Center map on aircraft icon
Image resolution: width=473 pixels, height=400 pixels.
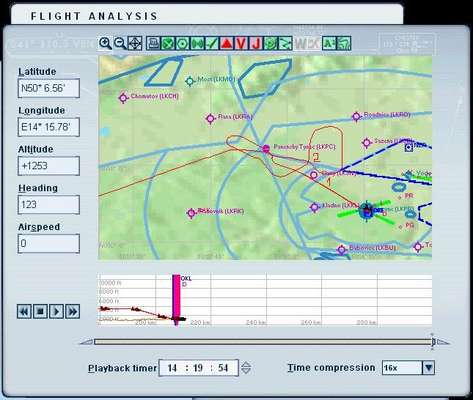coord(135,43)
